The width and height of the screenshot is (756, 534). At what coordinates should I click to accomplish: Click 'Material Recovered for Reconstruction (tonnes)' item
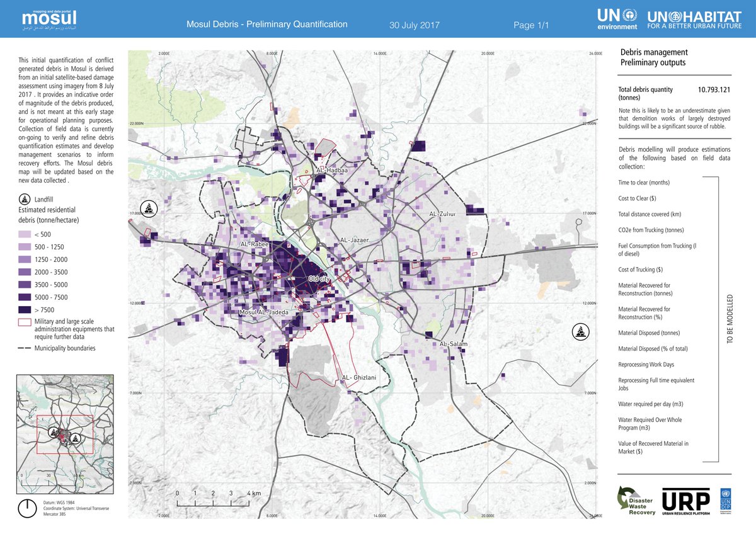pyautogui.click(x=645, y=289)
